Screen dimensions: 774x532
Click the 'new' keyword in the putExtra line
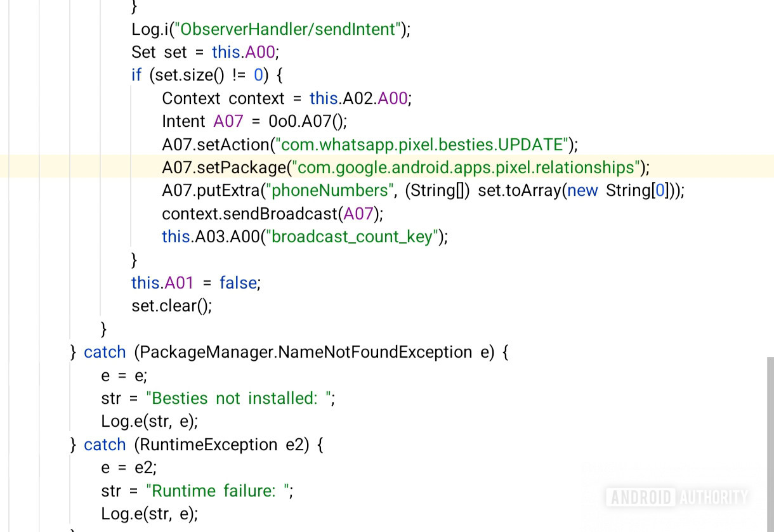pos(582,191)
